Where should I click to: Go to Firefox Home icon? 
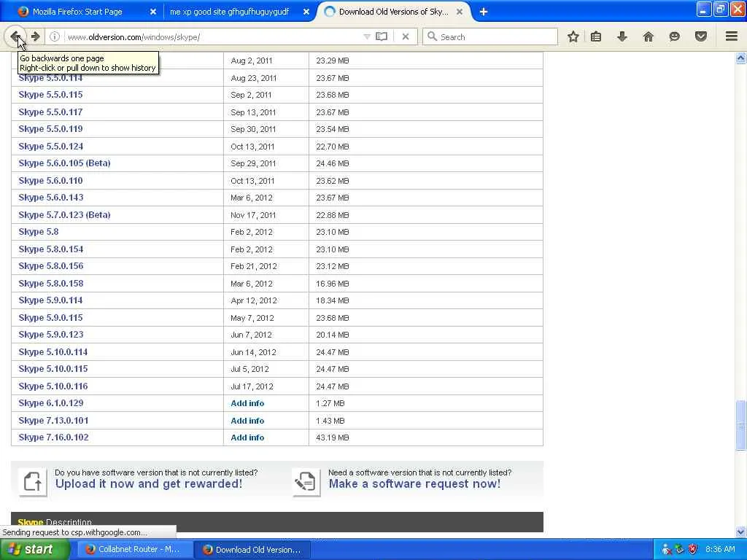[x=648, y=36]
